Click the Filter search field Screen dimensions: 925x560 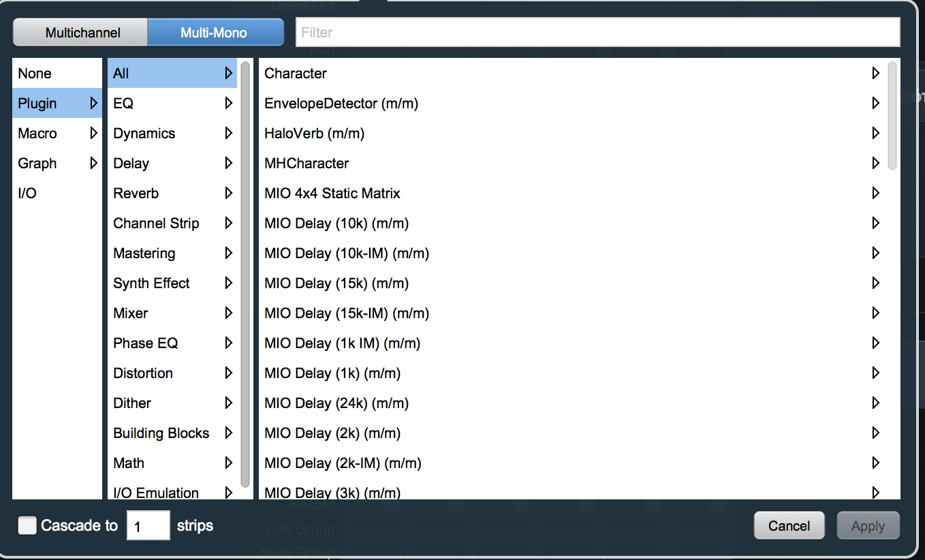coord(597,32)
